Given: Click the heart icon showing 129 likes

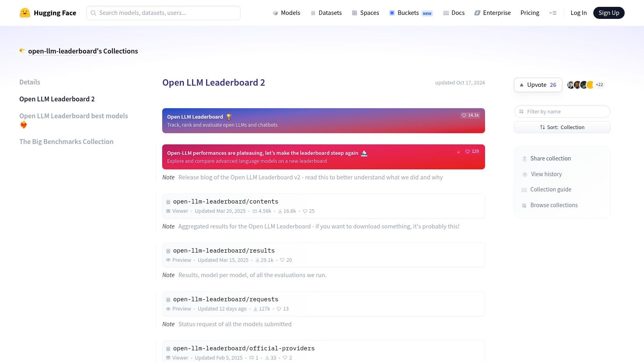Looking at the screenshot, I should 468,152.
